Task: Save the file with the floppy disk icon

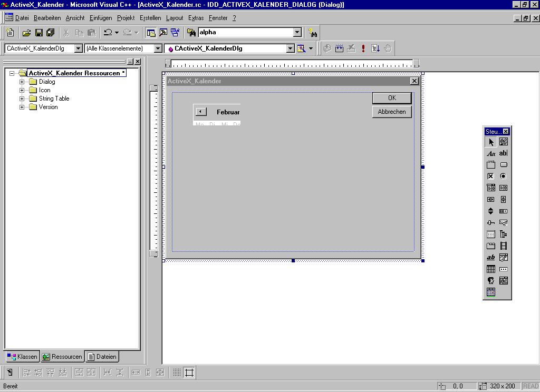Action: coord(39,33)
